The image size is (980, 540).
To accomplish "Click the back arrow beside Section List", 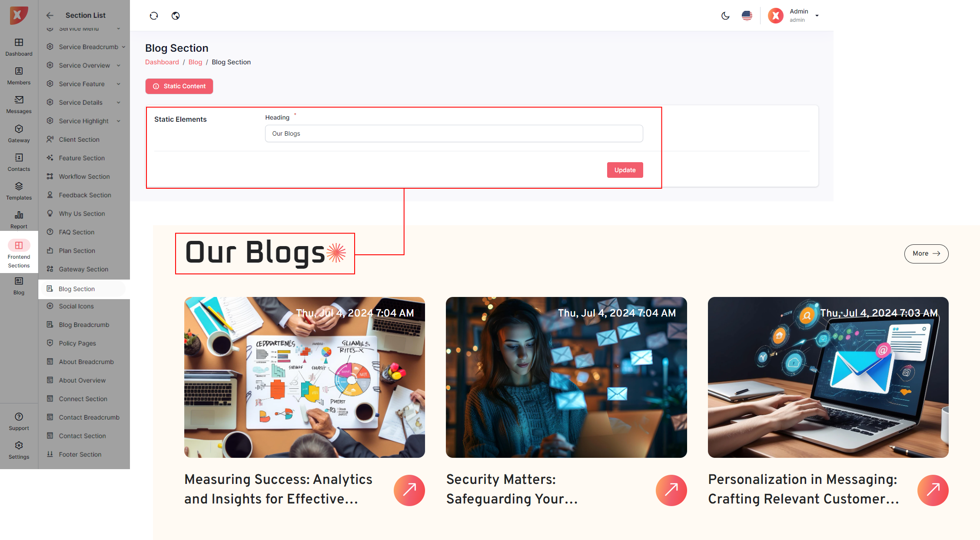I will pyautogui.click(x=50, y=16).
